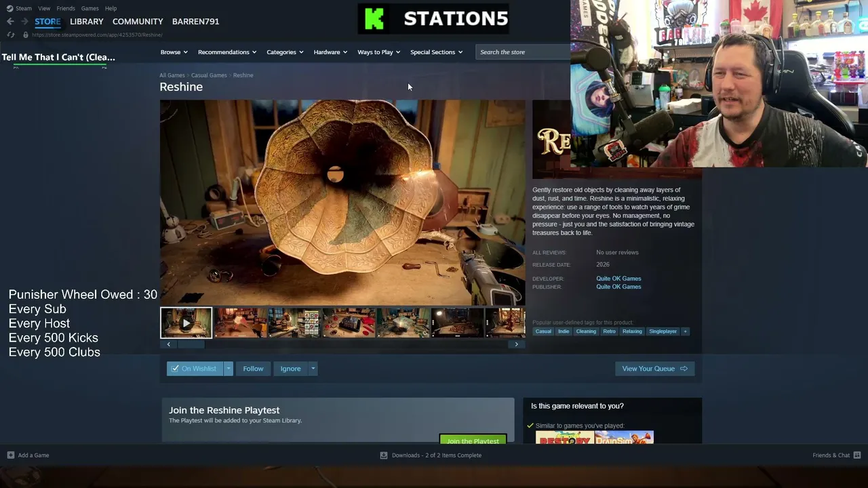This screenshot has width=868, height=488.
Task: Select the Relaxing tag
Action: 632,331
